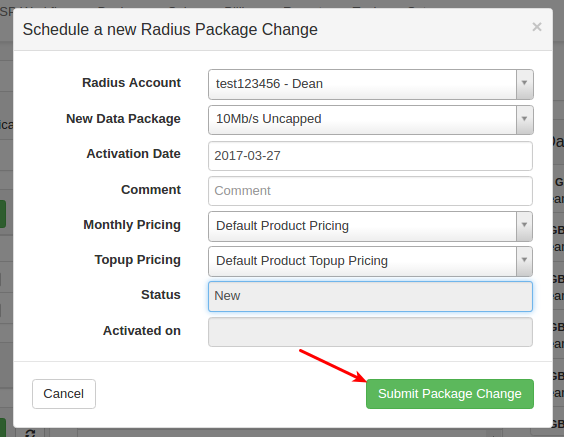Submit Package Change
564x437 pixels.
click(450, 394)
